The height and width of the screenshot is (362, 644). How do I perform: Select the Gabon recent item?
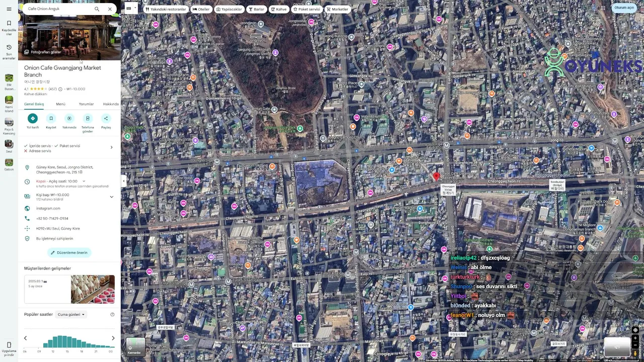pyautogui.click(x=9, y=165)
